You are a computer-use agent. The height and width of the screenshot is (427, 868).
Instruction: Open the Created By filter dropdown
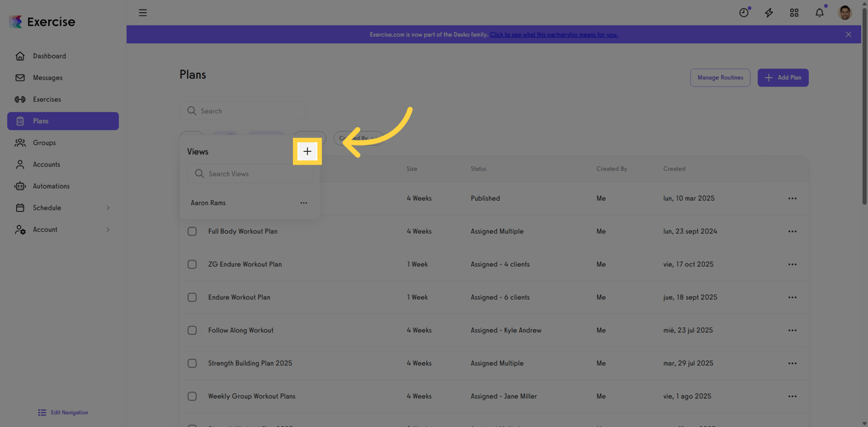pyautogui.click(x=358, y=138)
